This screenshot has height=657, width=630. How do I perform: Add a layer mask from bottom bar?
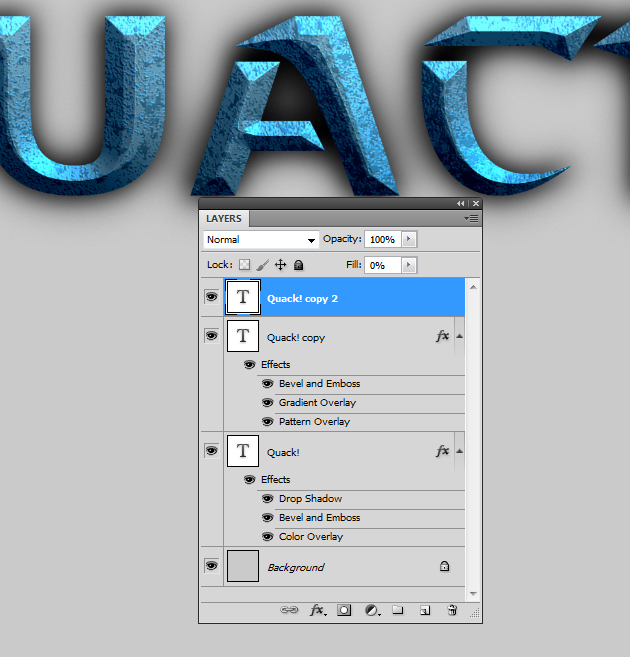[x=344, y=609]
